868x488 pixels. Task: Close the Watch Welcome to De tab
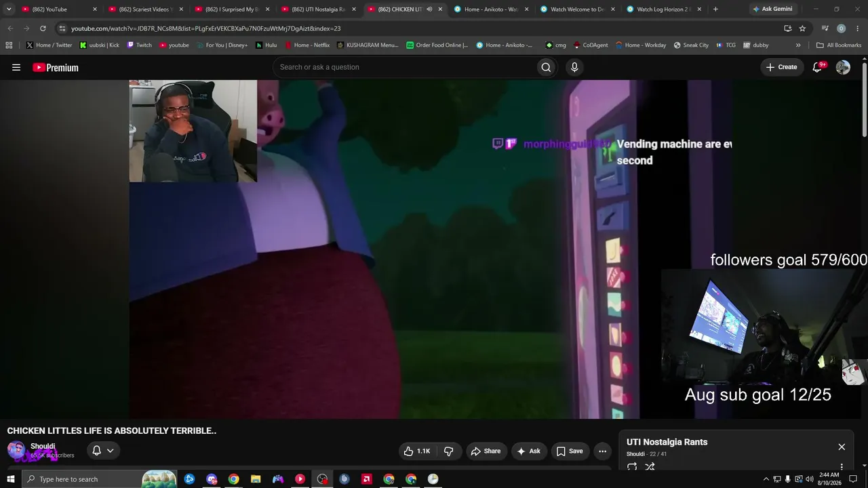click(613, 9)
